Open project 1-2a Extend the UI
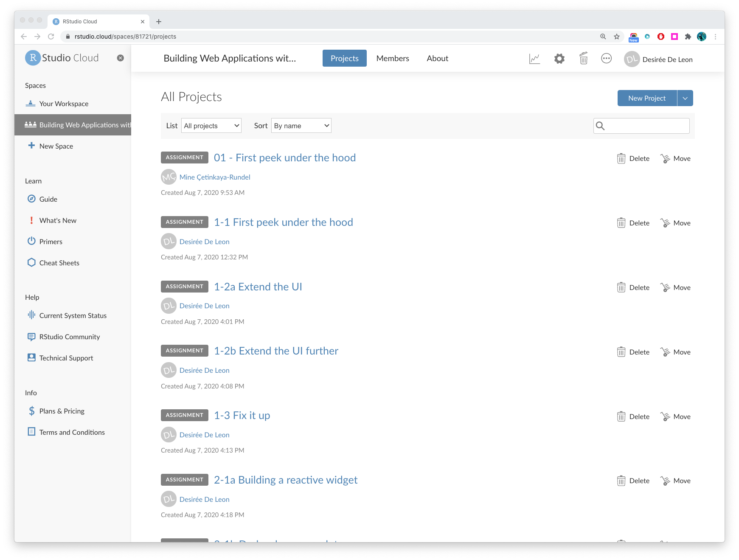 pyautogui.click(x=258, y=287)
